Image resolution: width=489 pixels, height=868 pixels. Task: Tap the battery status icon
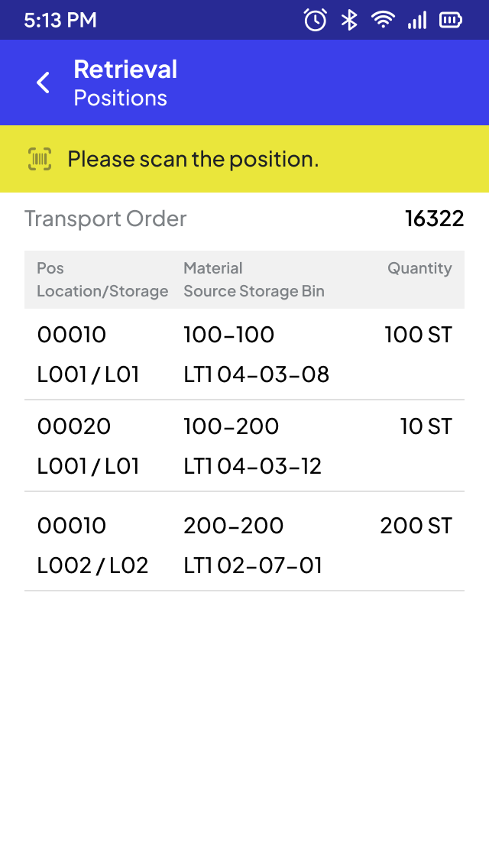click(x=451, y=20)
